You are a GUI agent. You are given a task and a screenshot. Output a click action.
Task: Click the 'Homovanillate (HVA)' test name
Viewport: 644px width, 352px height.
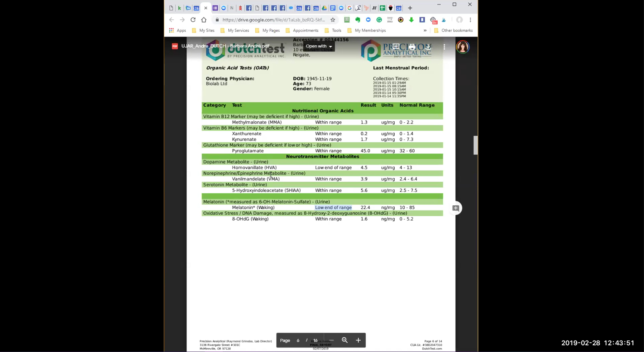click(x=254, y=168)
